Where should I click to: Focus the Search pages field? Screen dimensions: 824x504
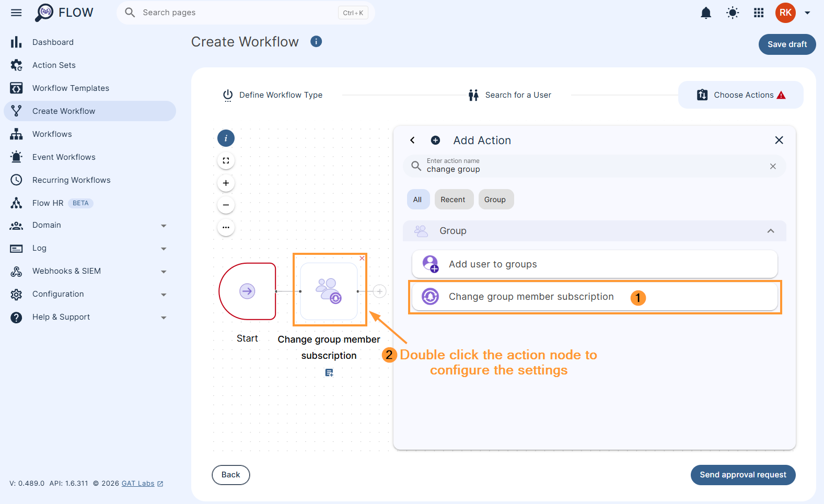point(246,13)
